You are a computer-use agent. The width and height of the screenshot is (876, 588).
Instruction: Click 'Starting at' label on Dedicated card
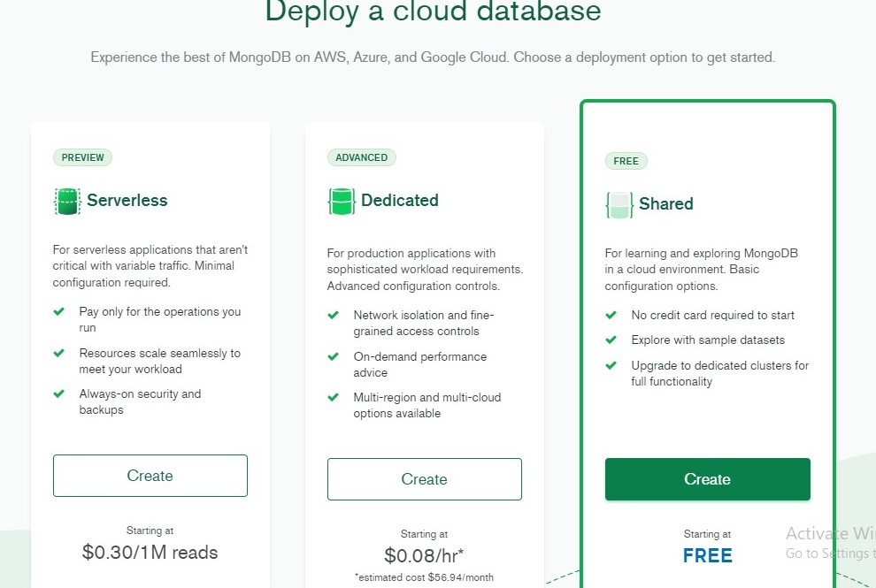424,534
